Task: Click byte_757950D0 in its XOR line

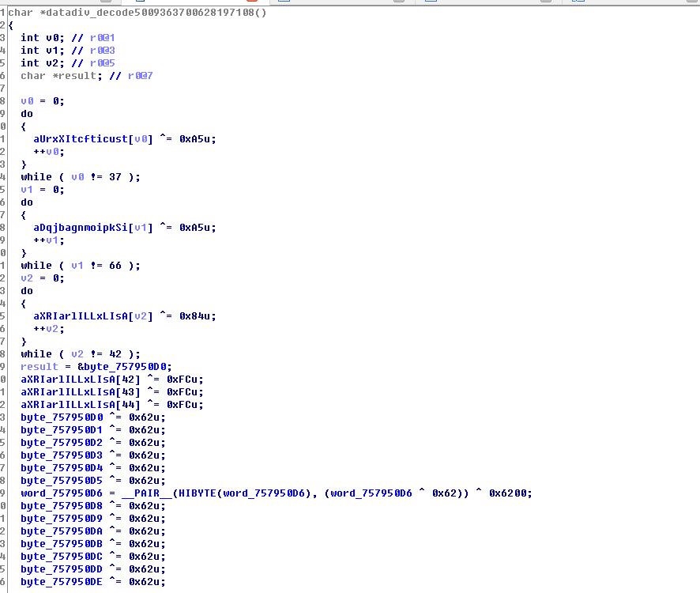Action: tap(62, 417)
